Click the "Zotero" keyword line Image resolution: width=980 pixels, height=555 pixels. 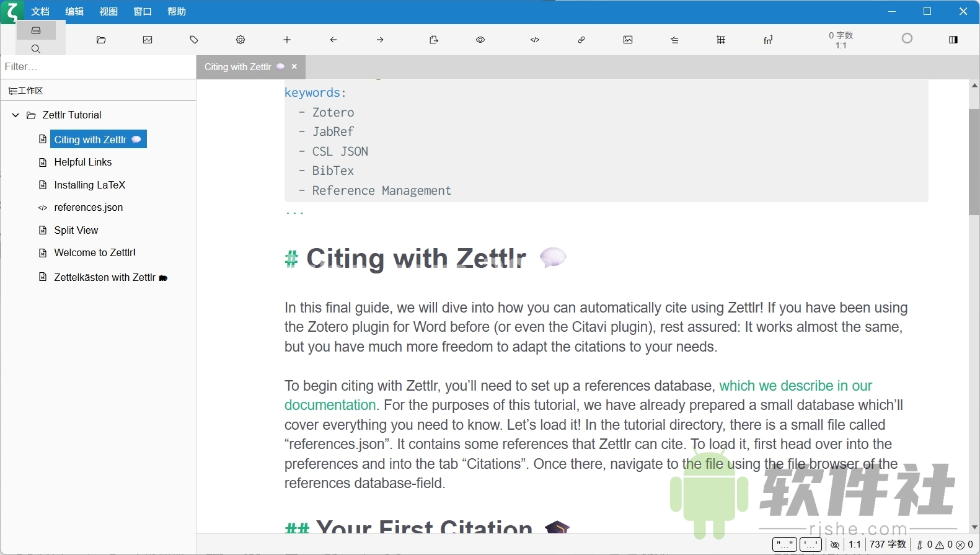click(x=333, y=112)
